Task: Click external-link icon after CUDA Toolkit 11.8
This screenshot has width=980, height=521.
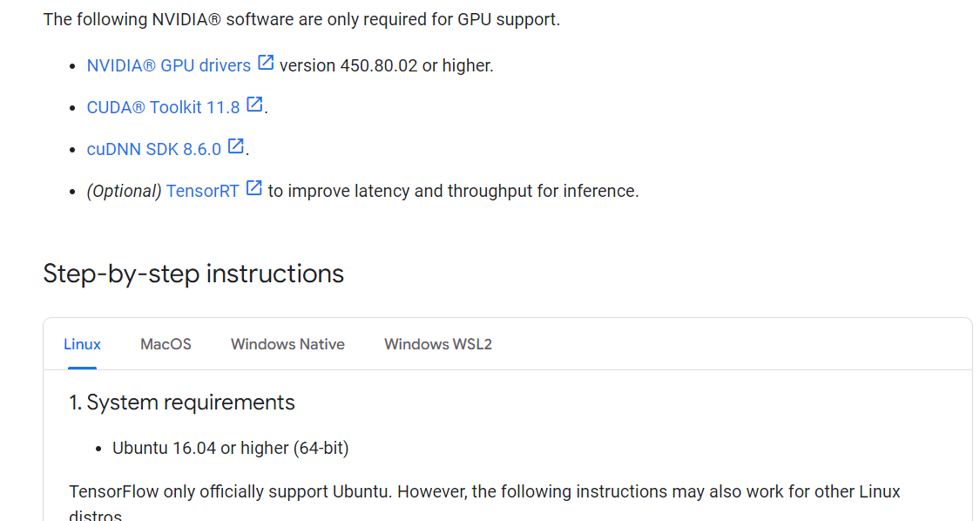Action: pos(254,105)
